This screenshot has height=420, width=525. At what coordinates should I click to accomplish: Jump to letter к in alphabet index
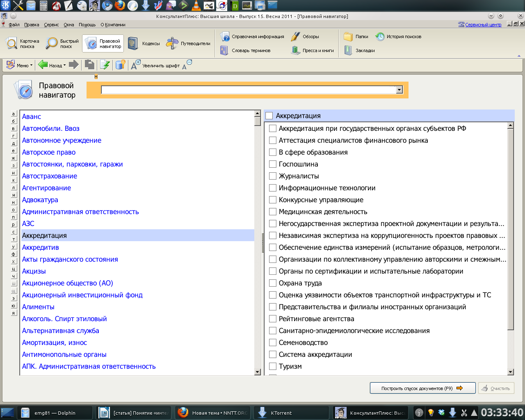(x=14, y=180)
